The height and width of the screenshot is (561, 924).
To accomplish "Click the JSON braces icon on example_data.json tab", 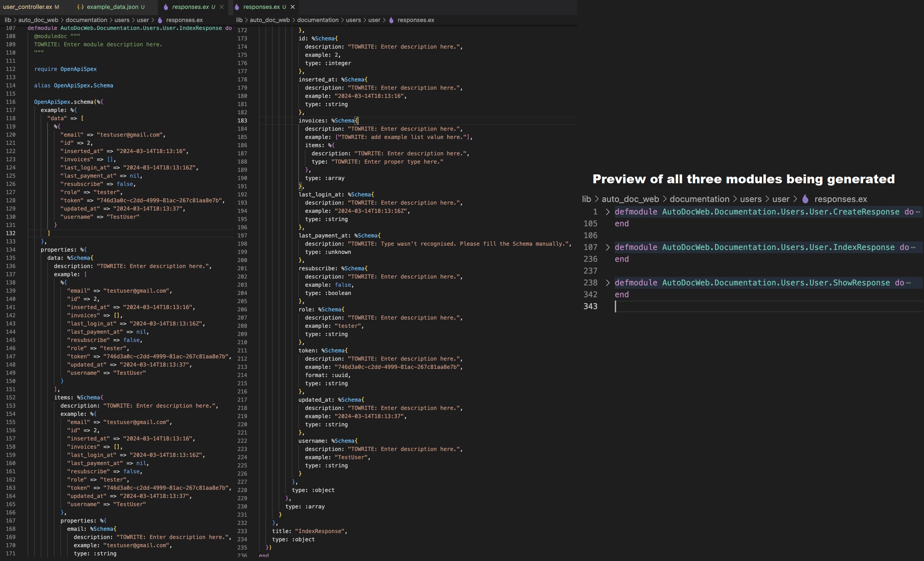I will 80,7.
